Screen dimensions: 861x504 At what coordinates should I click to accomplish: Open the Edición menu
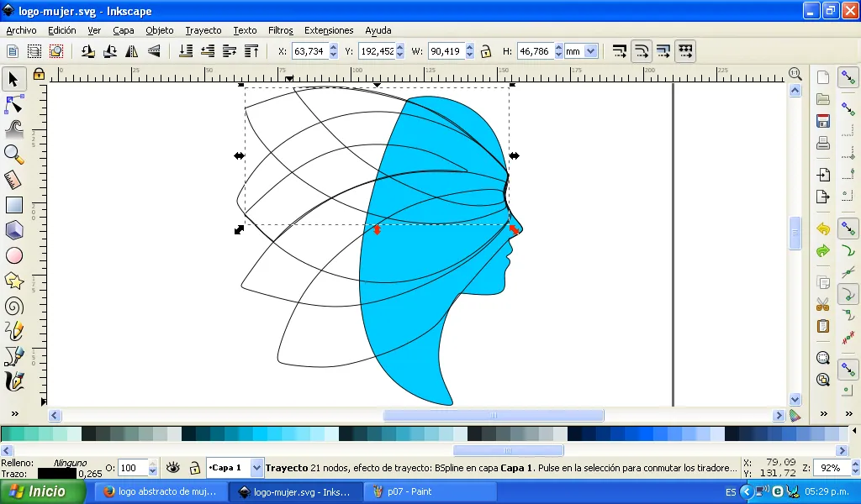[x=62, y=31]
